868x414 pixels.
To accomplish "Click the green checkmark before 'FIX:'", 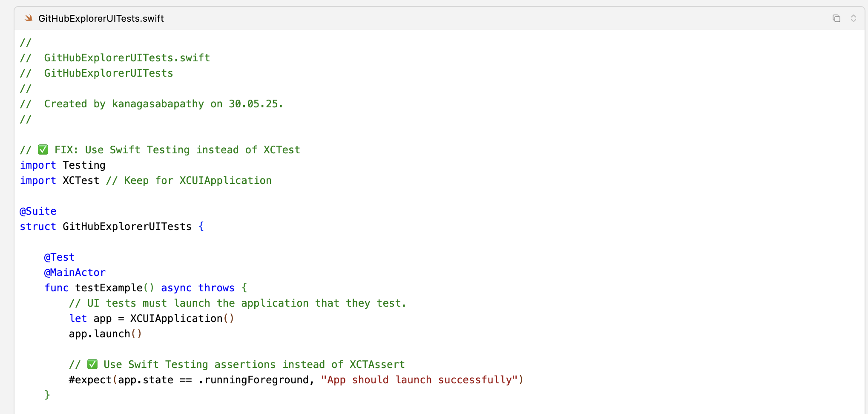I will pos(43,149).
